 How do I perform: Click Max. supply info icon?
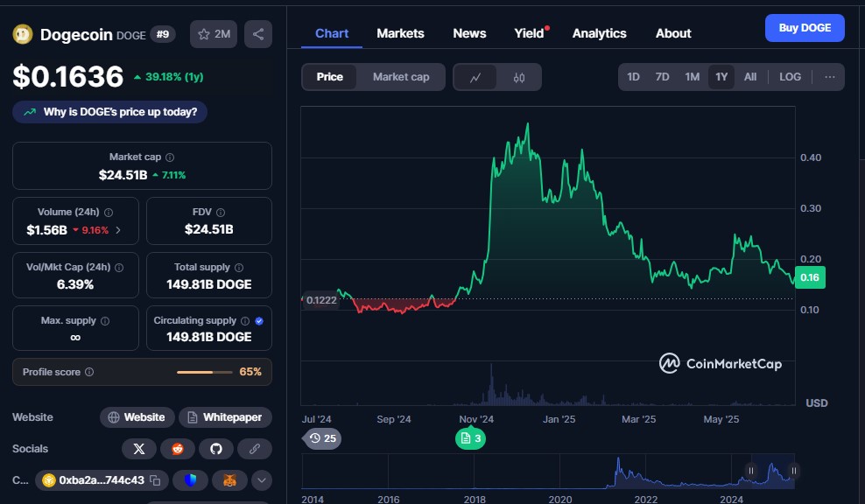coord(105,321)
